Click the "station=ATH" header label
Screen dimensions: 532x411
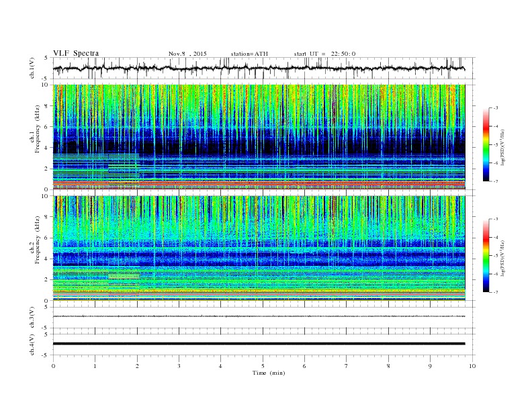(249, 54)
